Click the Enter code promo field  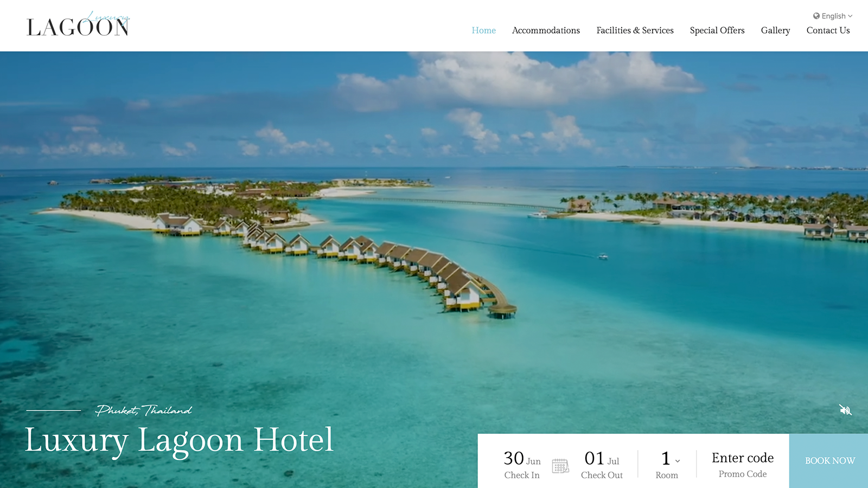(x=743, y=458)
